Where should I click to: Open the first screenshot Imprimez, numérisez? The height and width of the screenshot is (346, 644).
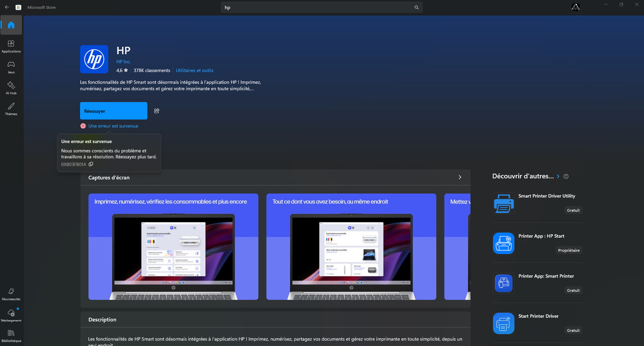tap(173, 247)
